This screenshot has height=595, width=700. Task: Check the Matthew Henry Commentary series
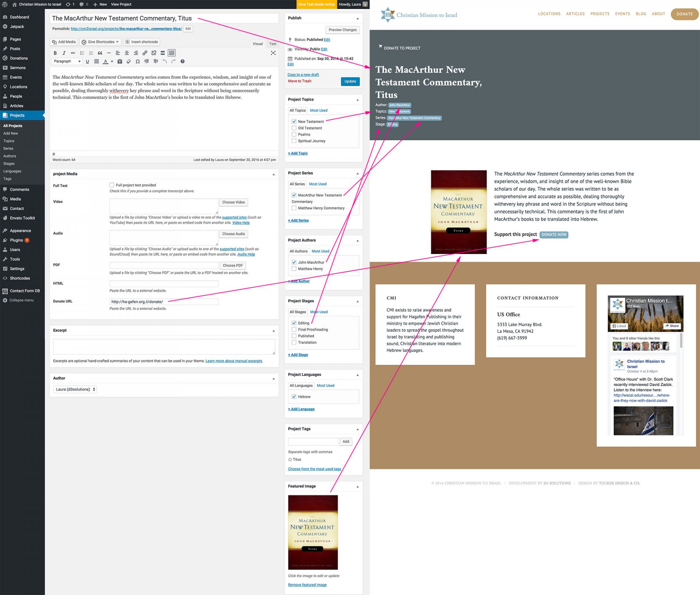coord(294,208)
